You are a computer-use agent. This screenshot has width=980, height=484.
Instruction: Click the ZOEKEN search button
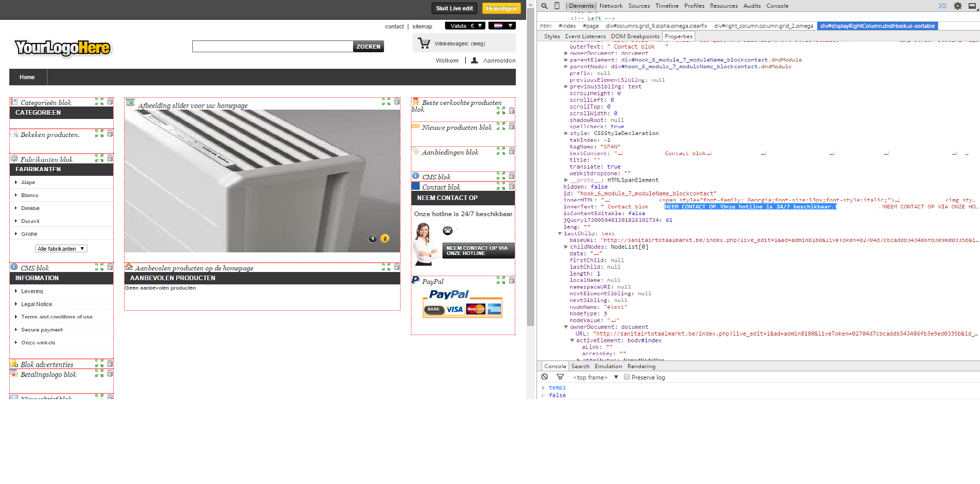tap(369, 47)
